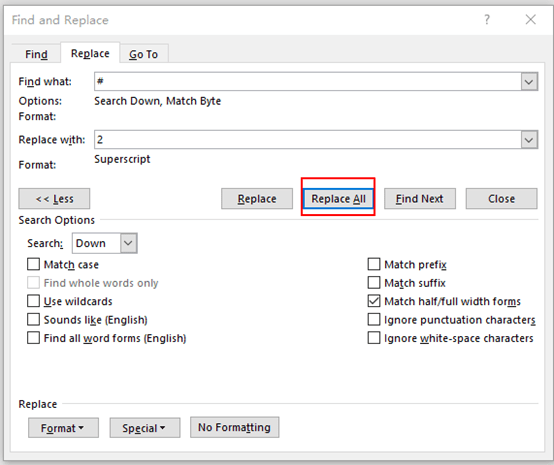Screen dimensions: 554x465
Task: Open the Go To tab
Action: tap(143, 54)
